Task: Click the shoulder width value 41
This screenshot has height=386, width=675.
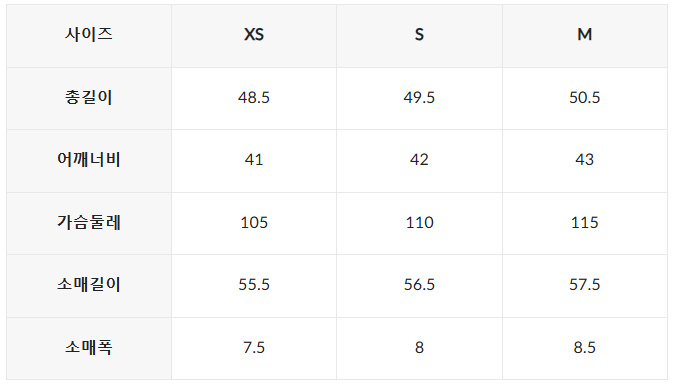Action: click(254, 160)
